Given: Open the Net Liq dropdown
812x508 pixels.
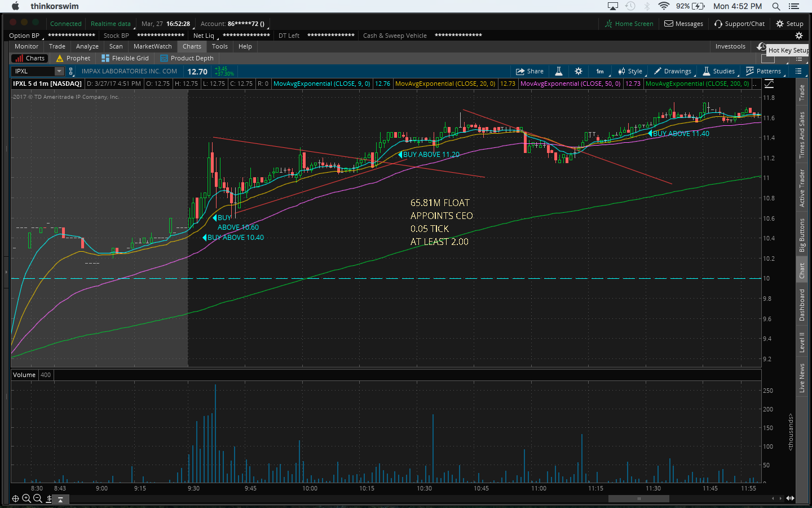Looking at the screenshot, I should point(205,36).
